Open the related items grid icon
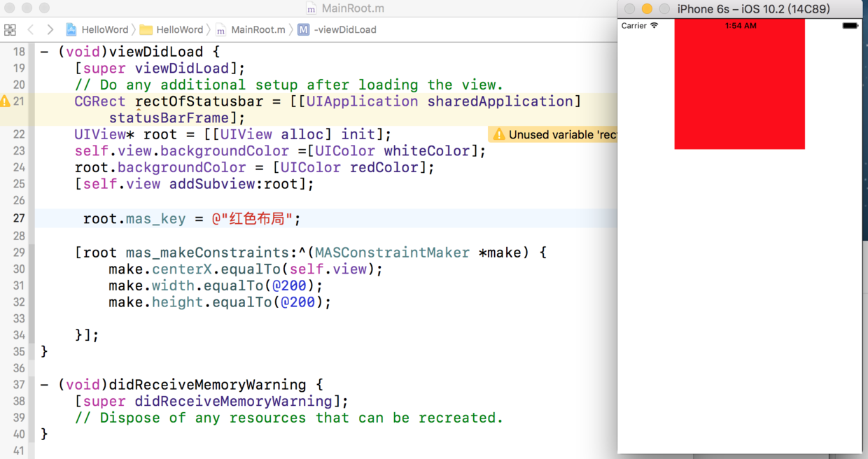The width and height of the screenshot is (868, 459). [10, 30]
